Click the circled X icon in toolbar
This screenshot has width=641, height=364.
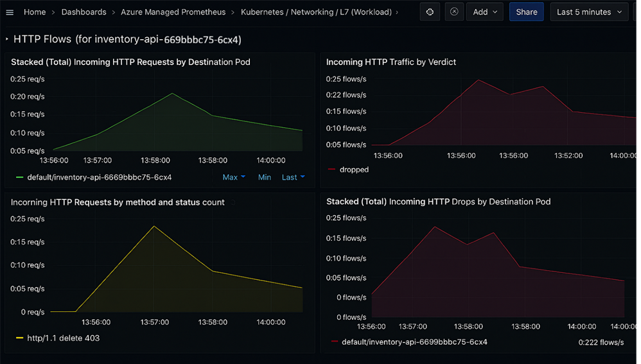tap(454, 12)
